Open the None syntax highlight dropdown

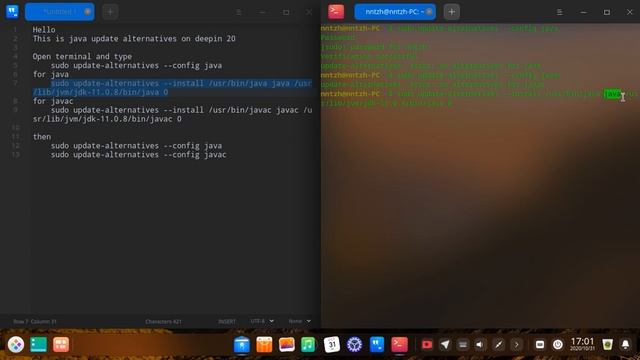(300, 321)
